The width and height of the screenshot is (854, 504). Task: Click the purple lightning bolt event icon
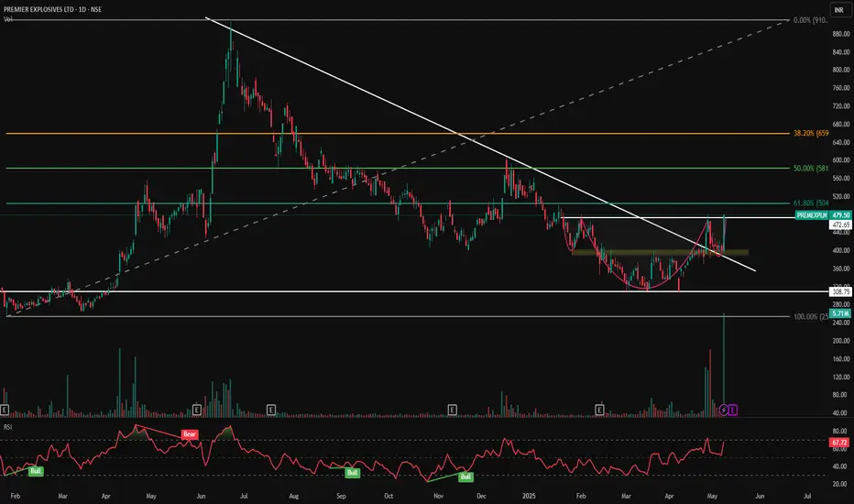(x=724, y=410)
